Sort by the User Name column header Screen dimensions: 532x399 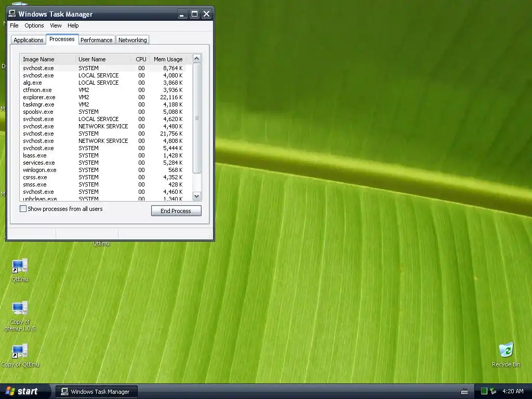(103, 59)
